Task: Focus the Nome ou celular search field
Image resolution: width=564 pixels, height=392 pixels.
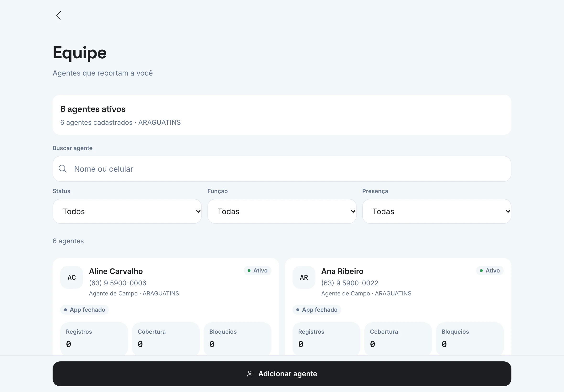Action: click(x=282, y=169)
